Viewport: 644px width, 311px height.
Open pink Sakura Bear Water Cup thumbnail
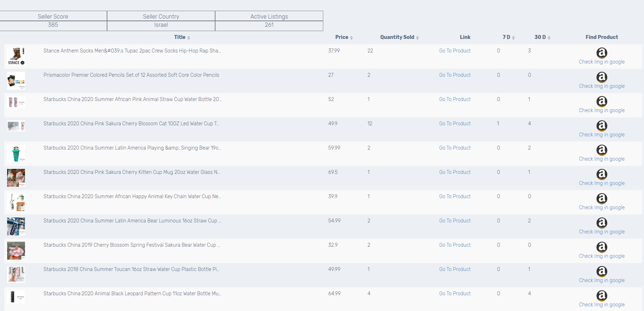[x=16, y=251]
